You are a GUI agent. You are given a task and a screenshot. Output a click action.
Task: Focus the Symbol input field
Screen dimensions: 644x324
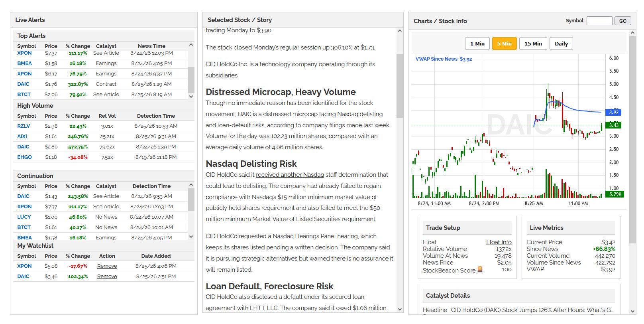pyautogui.click(x=599, y=21)
